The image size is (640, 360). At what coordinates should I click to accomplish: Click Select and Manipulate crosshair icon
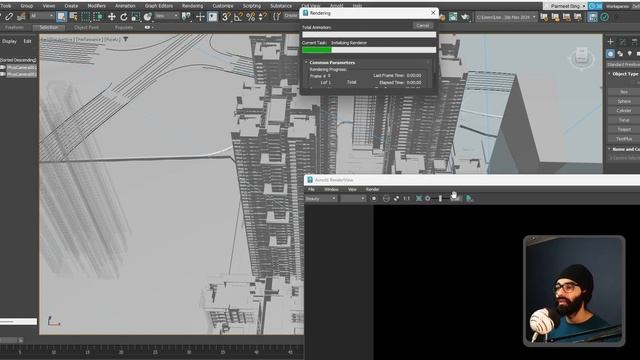click(200, 17)
